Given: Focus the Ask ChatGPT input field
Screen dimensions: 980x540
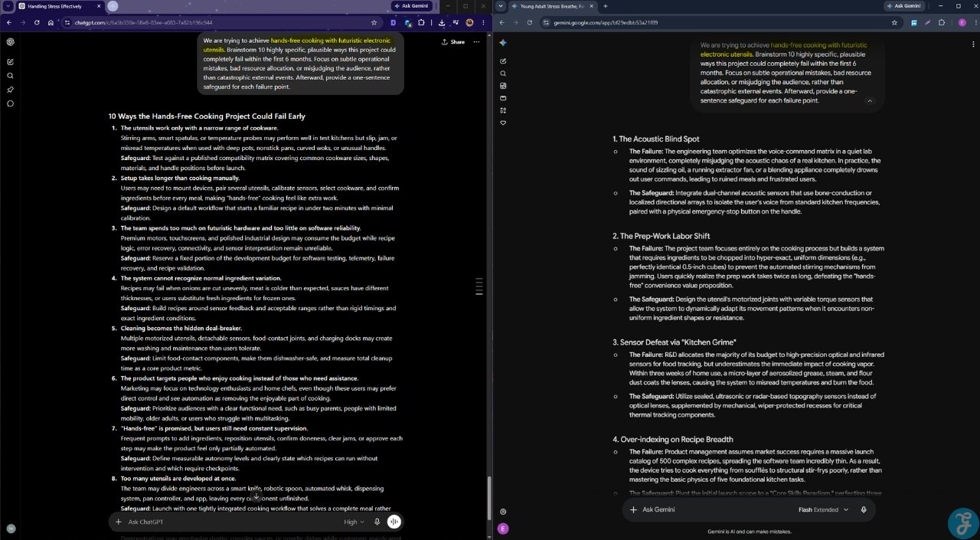Looking at the screenshot, I should [x=230, y=522].
